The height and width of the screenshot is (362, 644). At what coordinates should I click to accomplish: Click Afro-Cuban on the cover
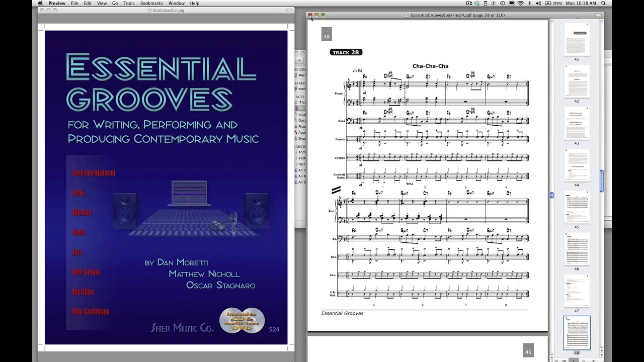[86, 272]
